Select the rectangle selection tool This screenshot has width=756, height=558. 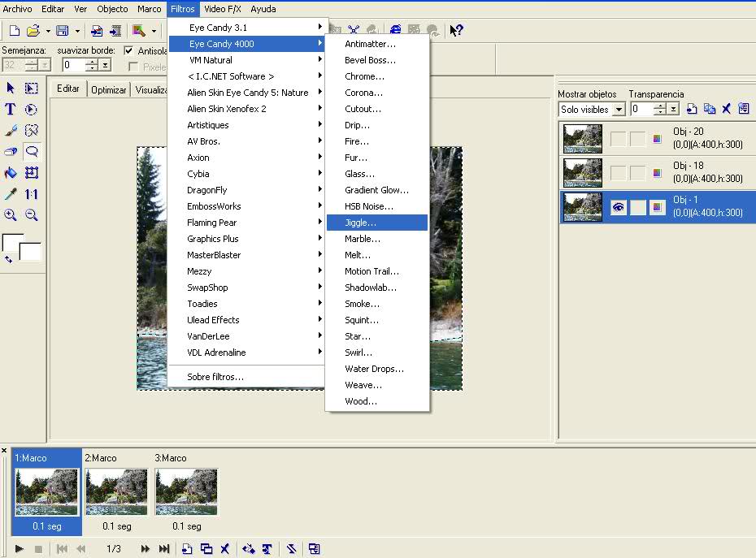[32, 89]
